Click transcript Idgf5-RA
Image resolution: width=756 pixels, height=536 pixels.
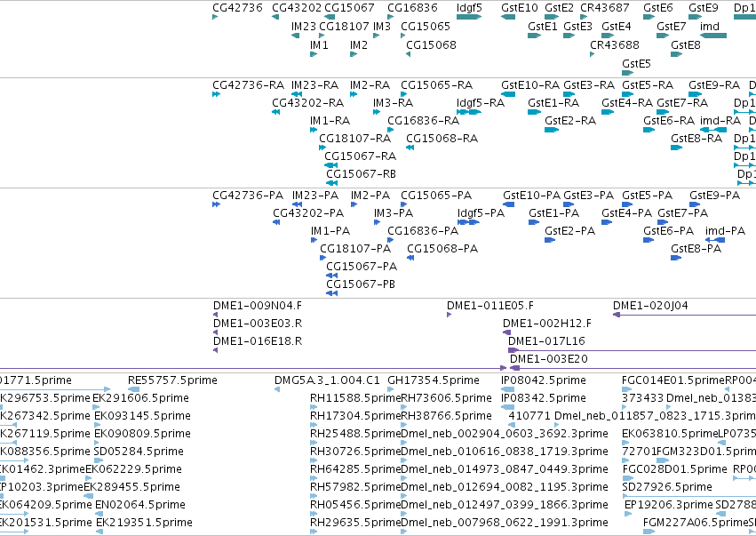coord(481,103)
